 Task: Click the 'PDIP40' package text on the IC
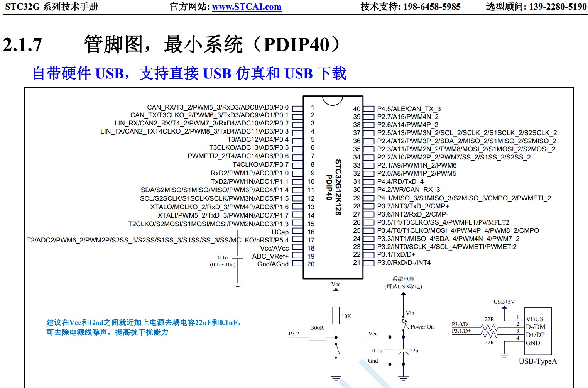point(329,187)
